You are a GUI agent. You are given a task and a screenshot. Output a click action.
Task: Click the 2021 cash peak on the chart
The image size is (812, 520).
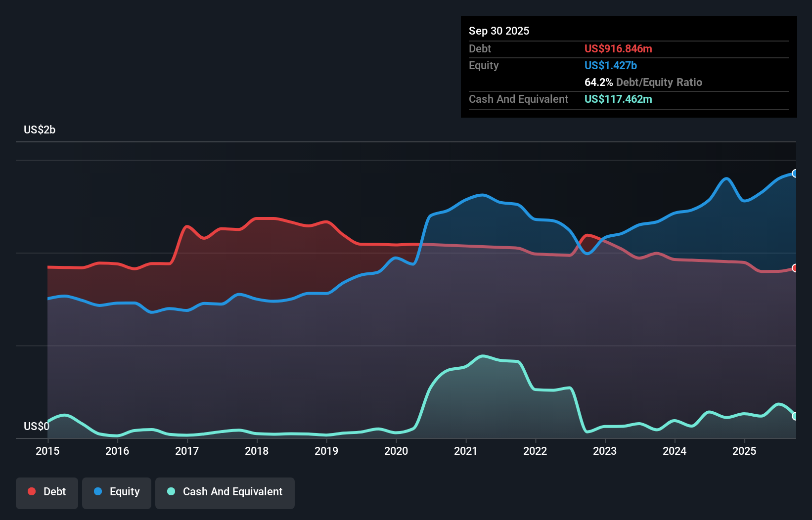click(481, 356)
